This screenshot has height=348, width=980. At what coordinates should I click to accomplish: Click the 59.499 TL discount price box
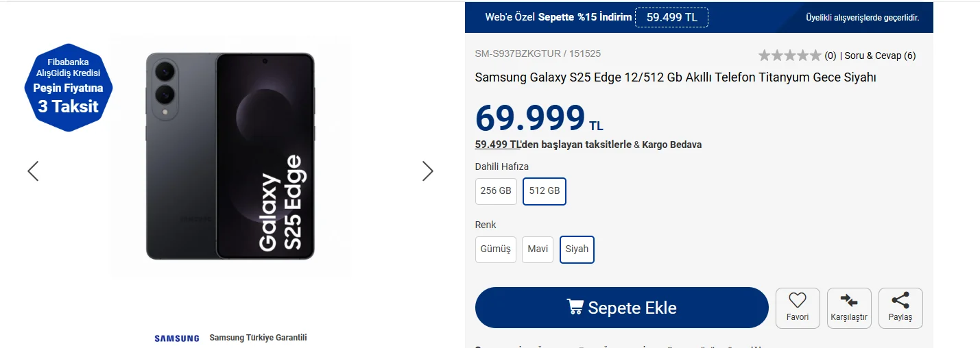click(671, 17)
